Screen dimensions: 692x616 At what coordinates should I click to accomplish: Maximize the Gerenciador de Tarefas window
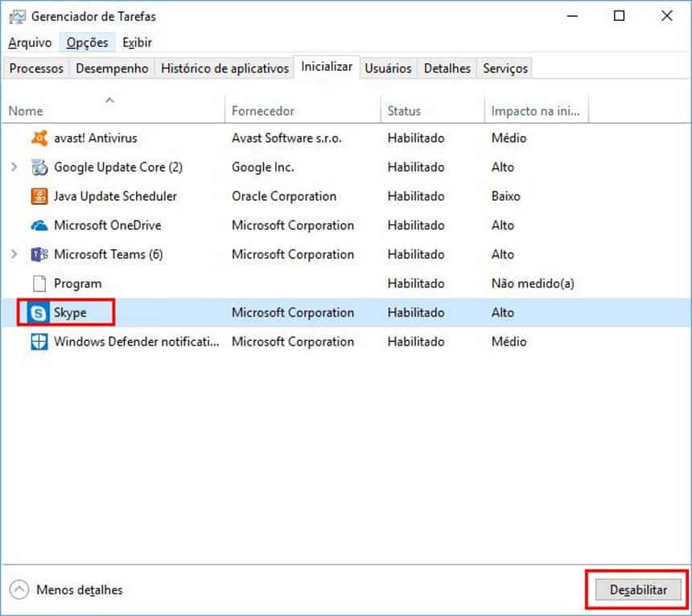[620, 16]
